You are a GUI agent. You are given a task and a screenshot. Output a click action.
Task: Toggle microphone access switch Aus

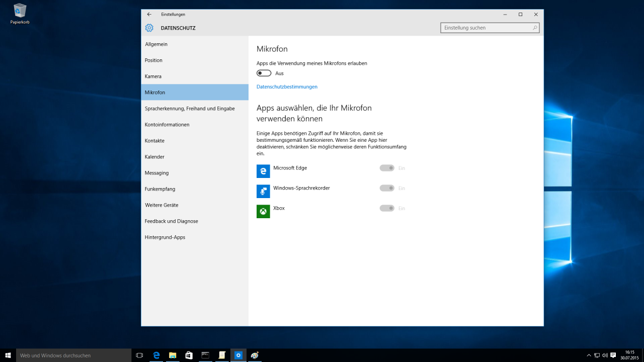click(264, 73)
